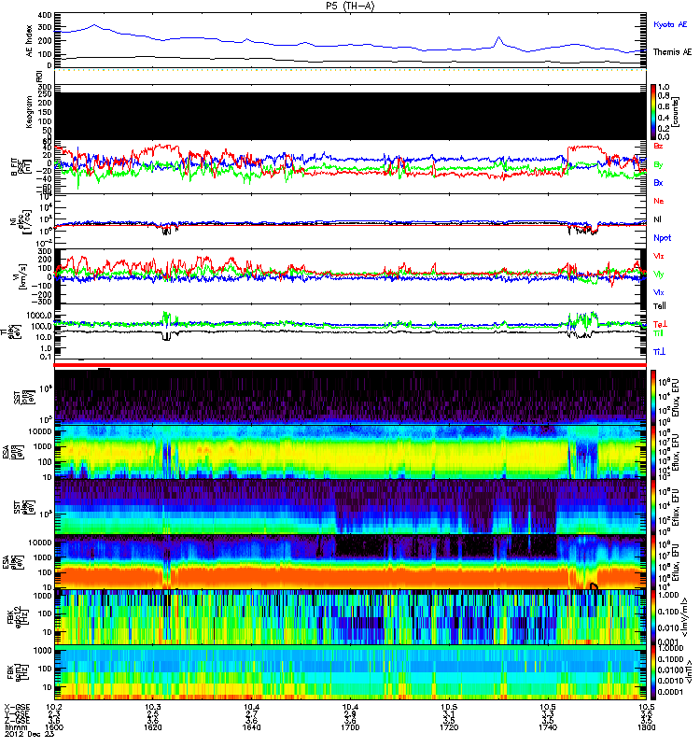Image resolution: width=700 pixels, height=747 pixels.
Task: Click the FBK scm nT color bar
Action: click(x=653, y=672)
